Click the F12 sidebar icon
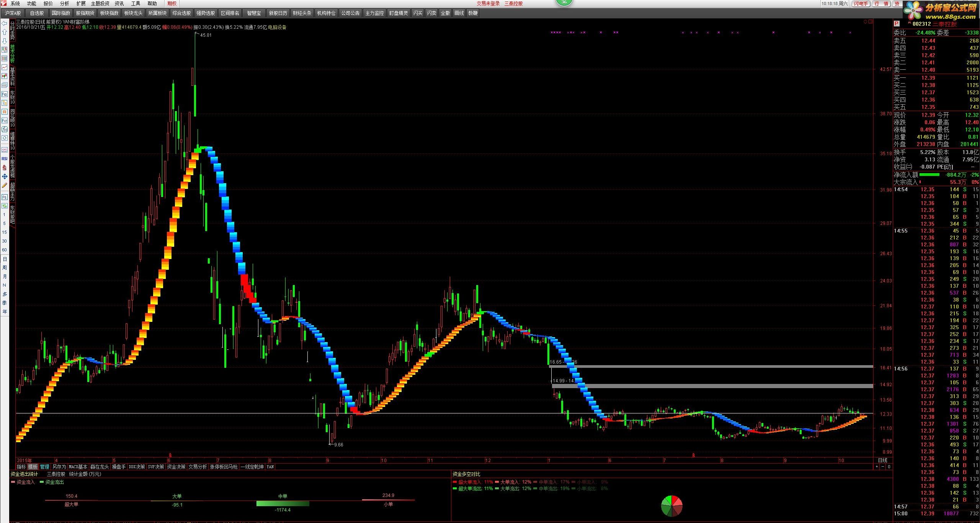 (5, 120)
